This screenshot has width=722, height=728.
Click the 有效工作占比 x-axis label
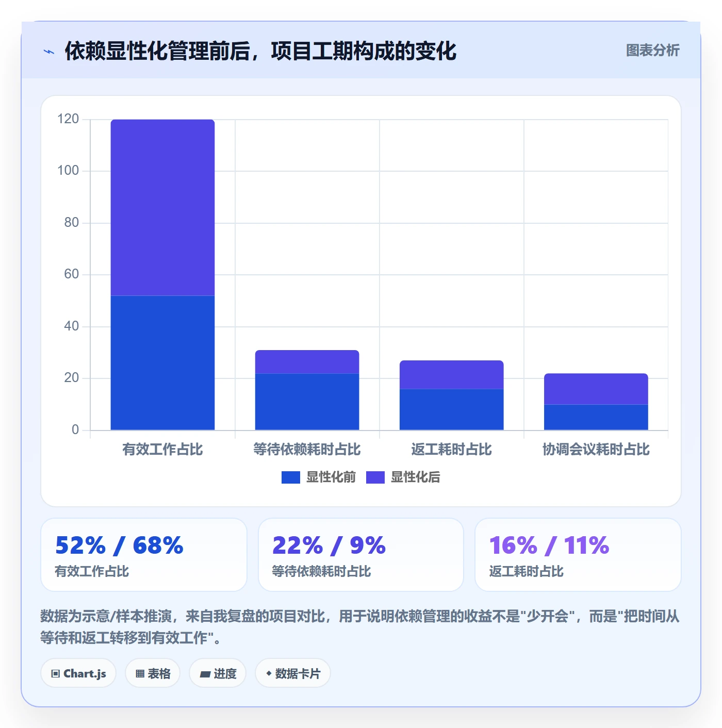pos(162,450)
